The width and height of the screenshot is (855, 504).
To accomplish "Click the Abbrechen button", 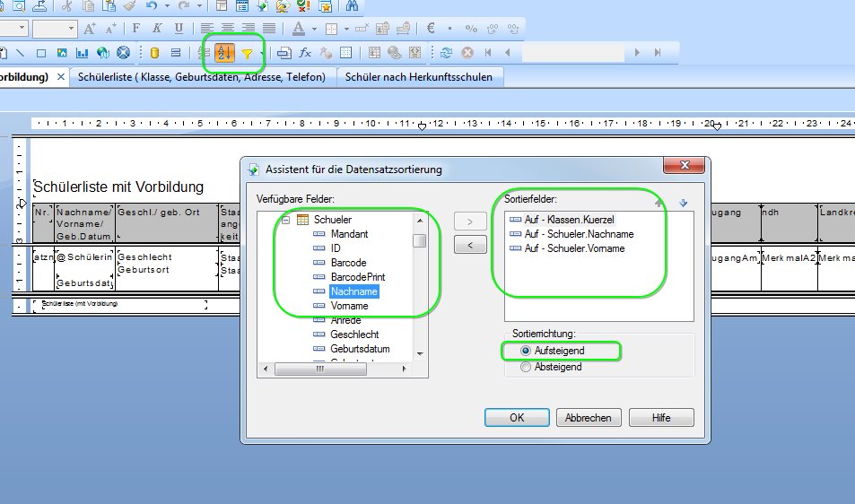I will (589, 417).
